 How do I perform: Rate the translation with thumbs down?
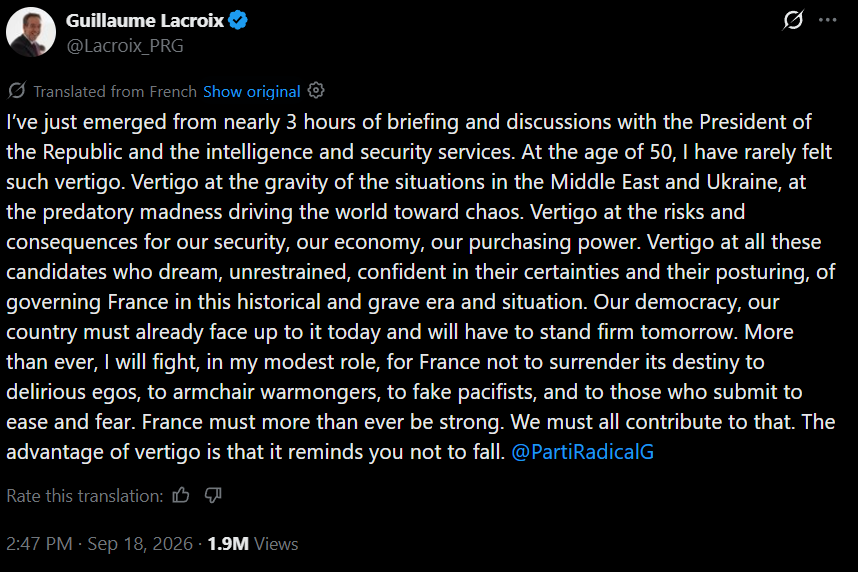213,495
